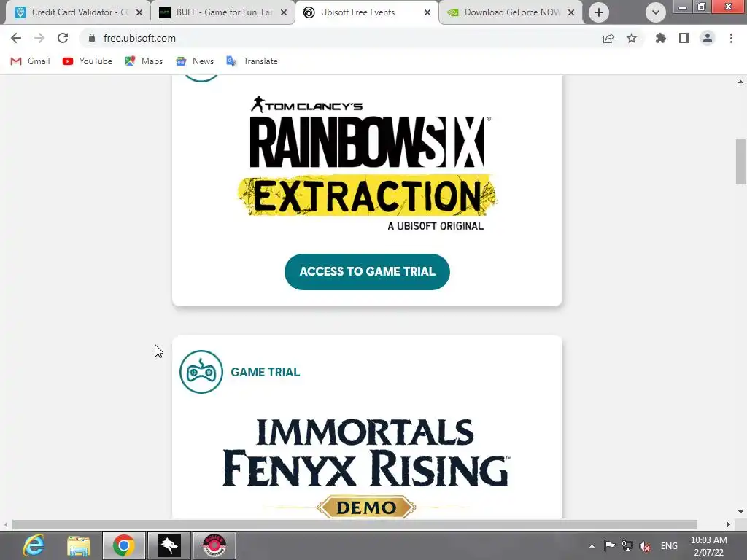
Task: Close the Download GeForce NOW tab
Action: point(571,12)
